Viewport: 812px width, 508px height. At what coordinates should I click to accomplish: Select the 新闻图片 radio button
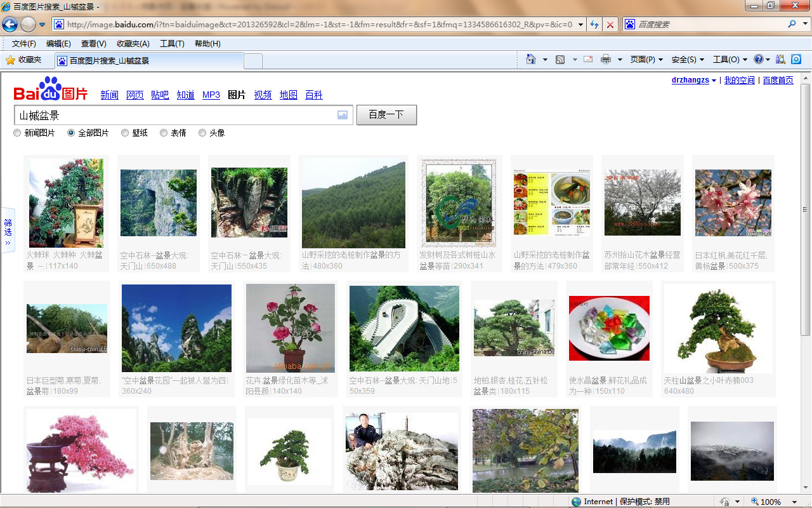(17, 133)
